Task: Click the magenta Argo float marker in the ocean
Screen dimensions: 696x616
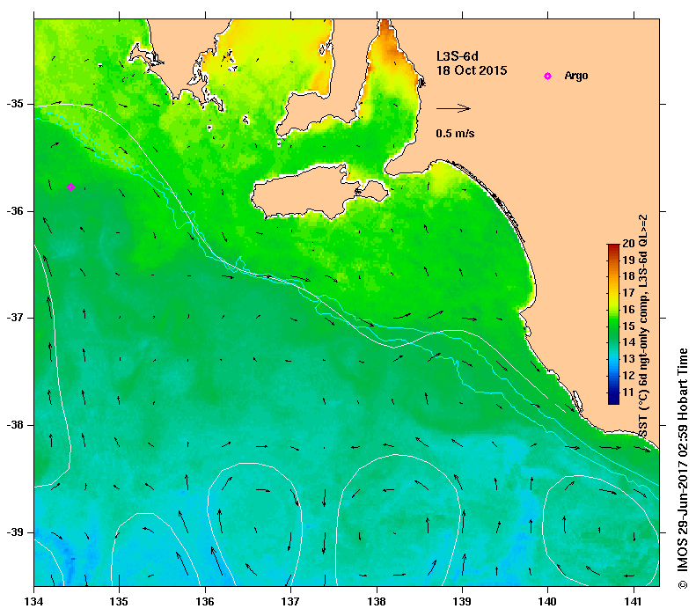Action: coord(70,187)
